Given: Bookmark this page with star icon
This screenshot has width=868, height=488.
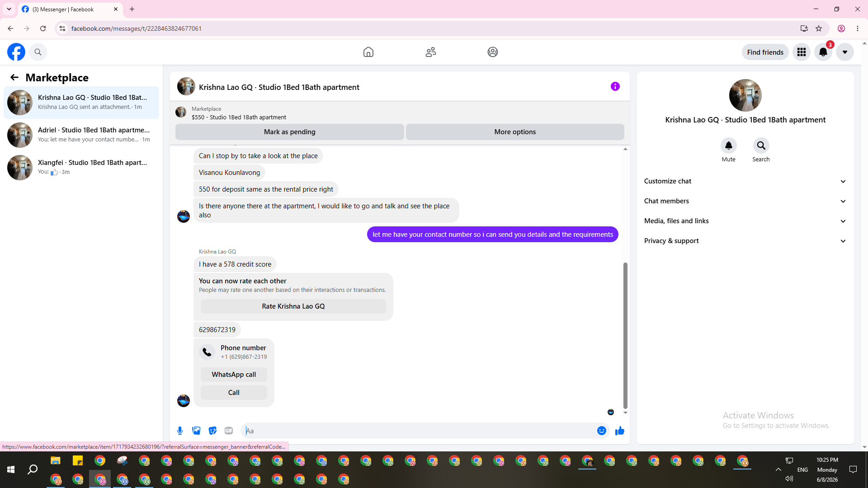Looking at the screenshot, I should [x=819, y=28].
